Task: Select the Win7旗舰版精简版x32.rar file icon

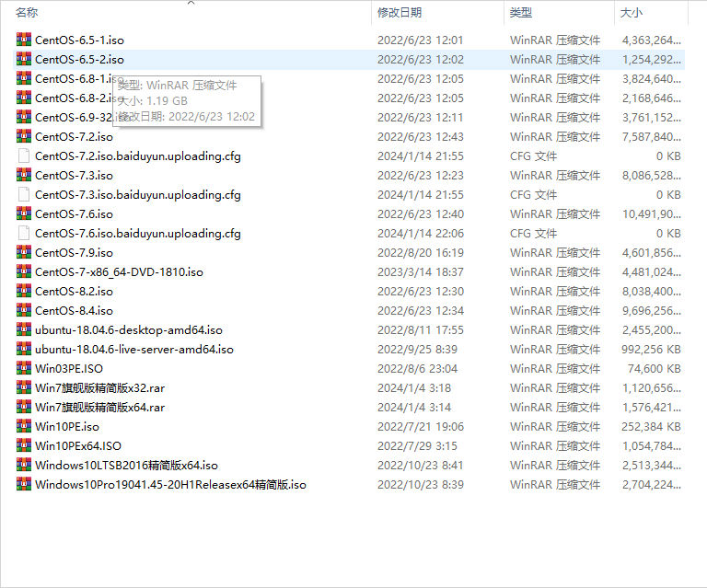Action: [24, 387]
